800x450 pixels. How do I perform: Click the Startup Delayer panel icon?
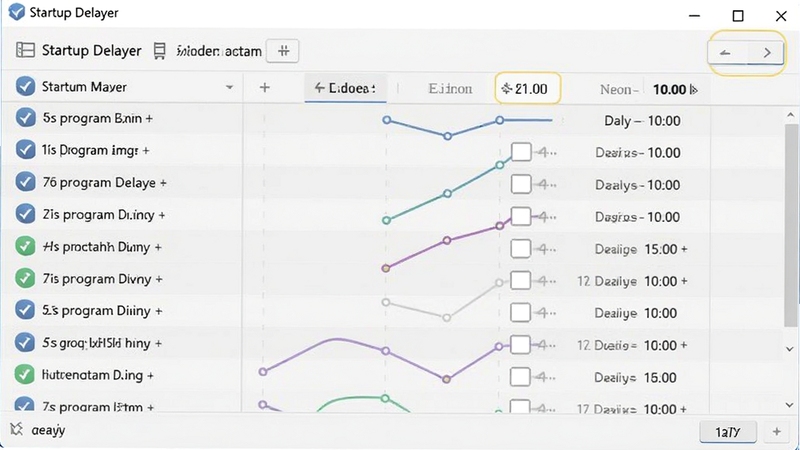pos(26,50)
